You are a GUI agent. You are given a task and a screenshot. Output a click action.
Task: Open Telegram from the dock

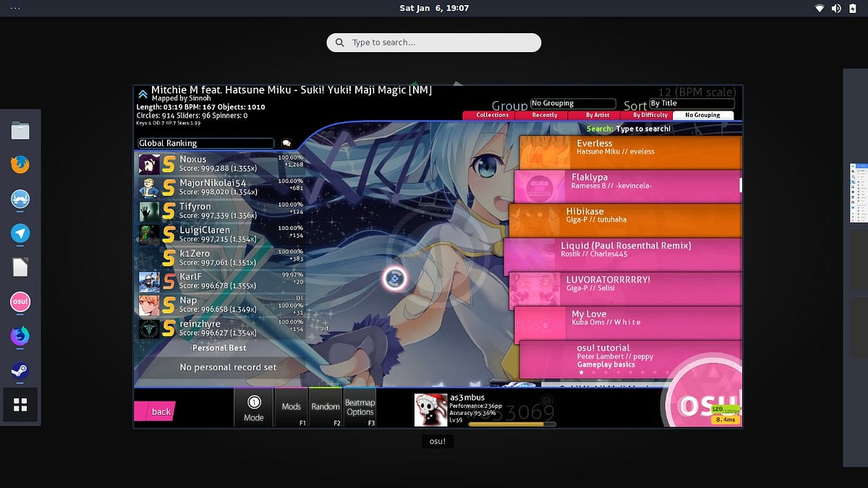[20, 233]
